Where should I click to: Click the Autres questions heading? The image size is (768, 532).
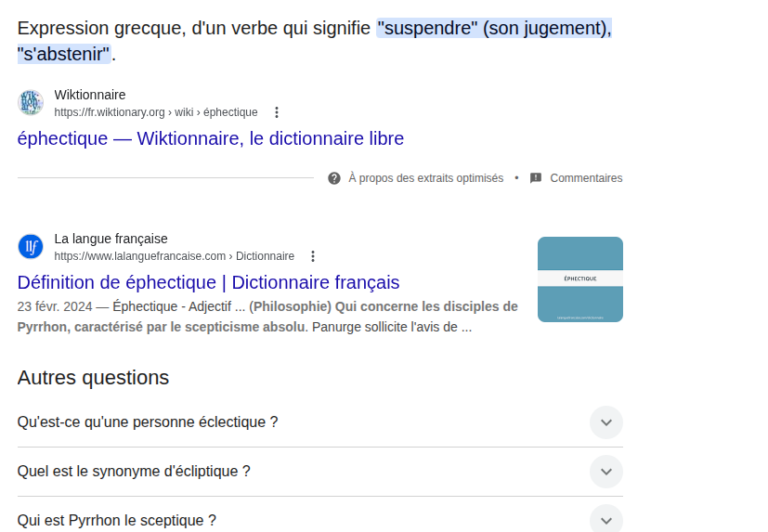(94, 378)
